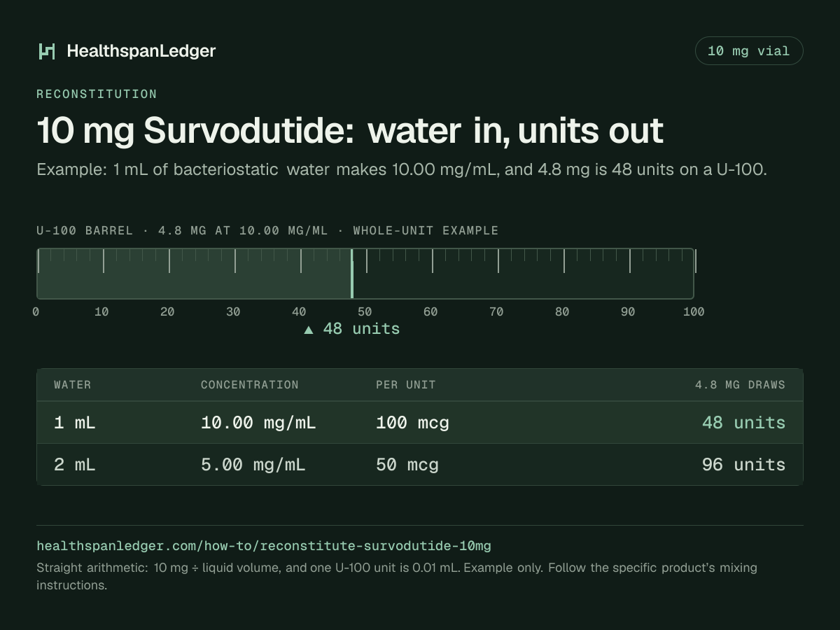Select the 10 mg vial badge
Viewport: 840px width, 630px height.
pyautogui.click(x=748, y=51)
